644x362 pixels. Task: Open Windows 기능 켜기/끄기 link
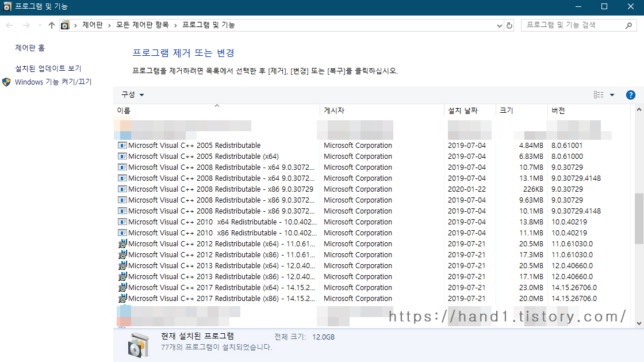53,82
